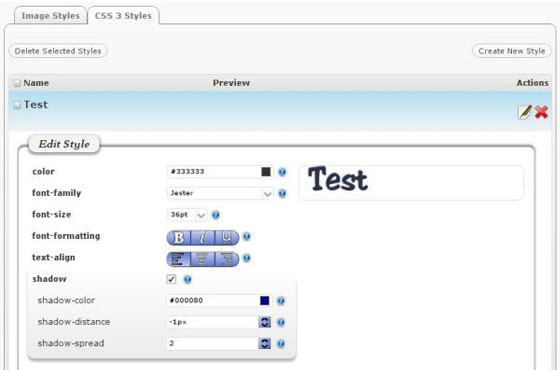Click the Actions column header

point(532,83)
